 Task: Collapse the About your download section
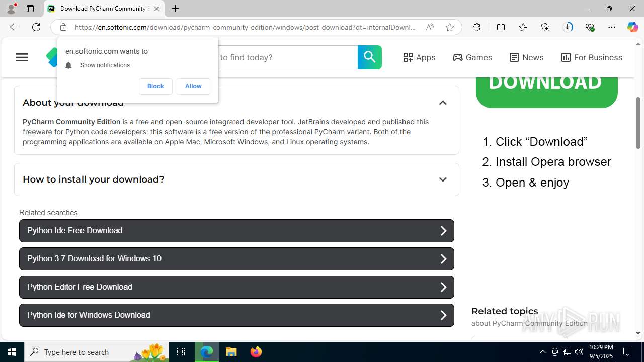[443, 103]
